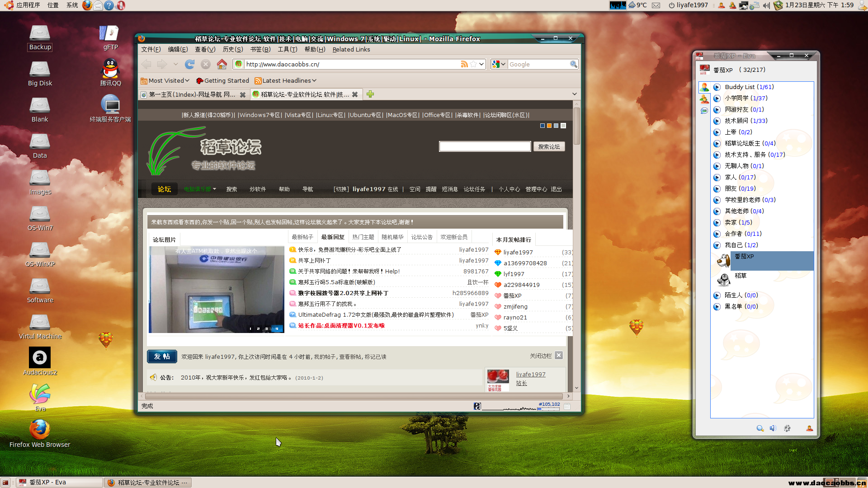Click the Eva status person icon
The image size is (868, 488).
(x=809, y=428)
